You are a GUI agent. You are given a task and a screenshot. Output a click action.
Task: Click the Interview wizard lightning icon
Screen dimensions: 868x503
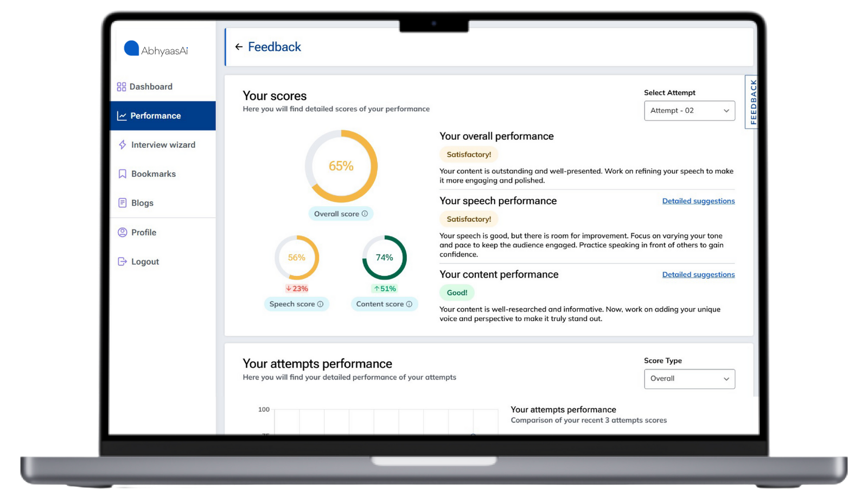[123, 145]
